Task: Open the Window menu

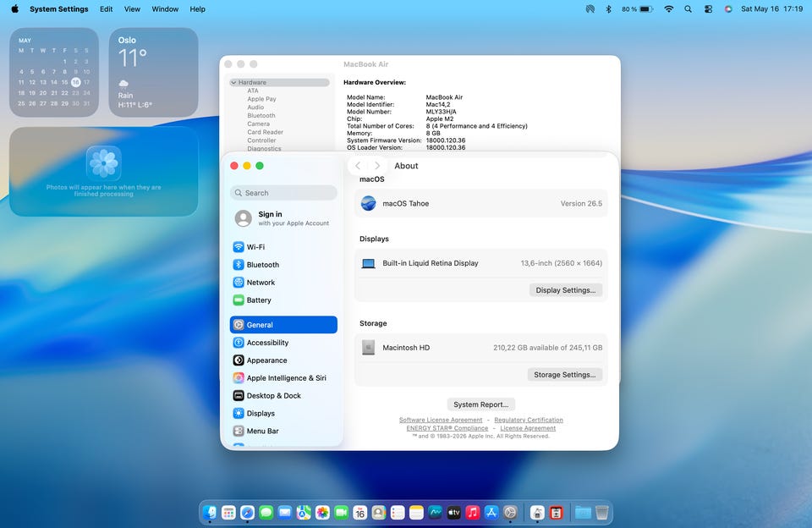Action: tap(165, 8)
